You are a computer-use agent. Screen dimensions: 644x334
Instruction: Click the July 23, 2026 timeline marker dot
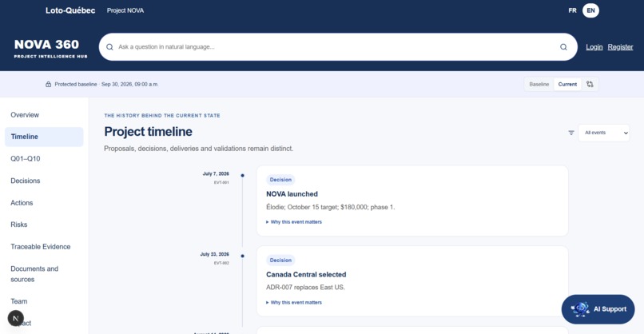tap(242, 256)
